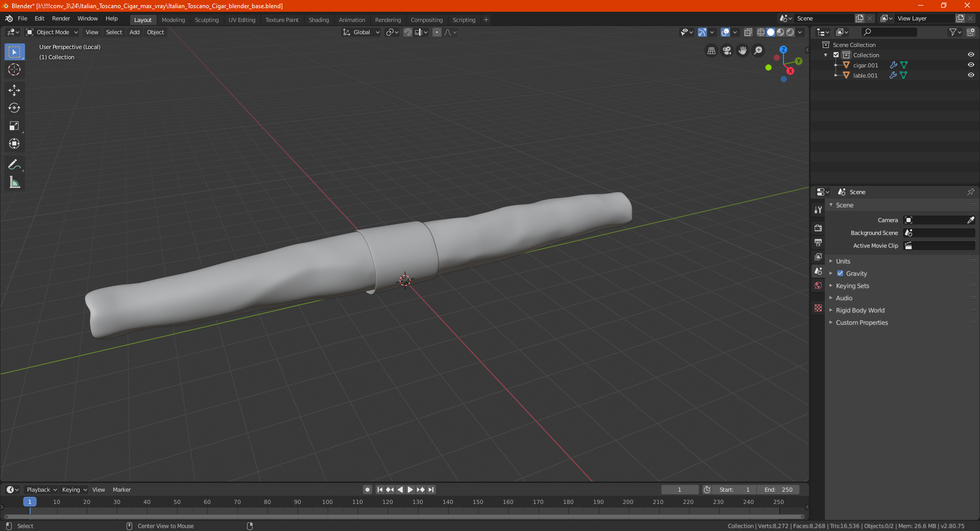Click the pan view hand icon
980x531 pixels.
(x=743, y=51)
